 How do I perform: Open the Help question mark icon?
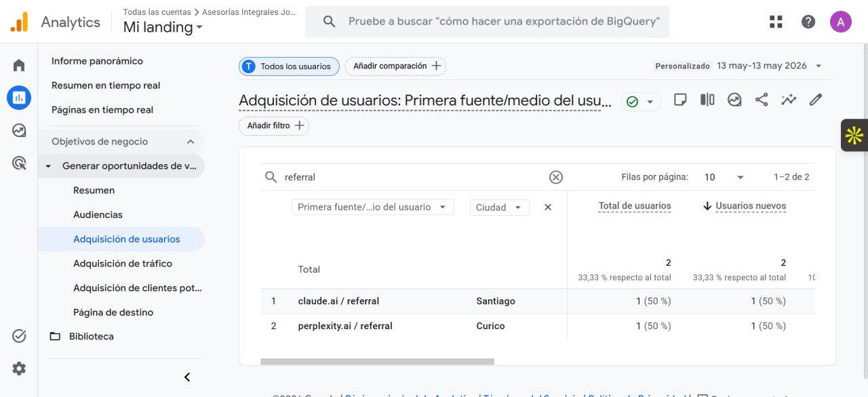[x=808, y=22]
